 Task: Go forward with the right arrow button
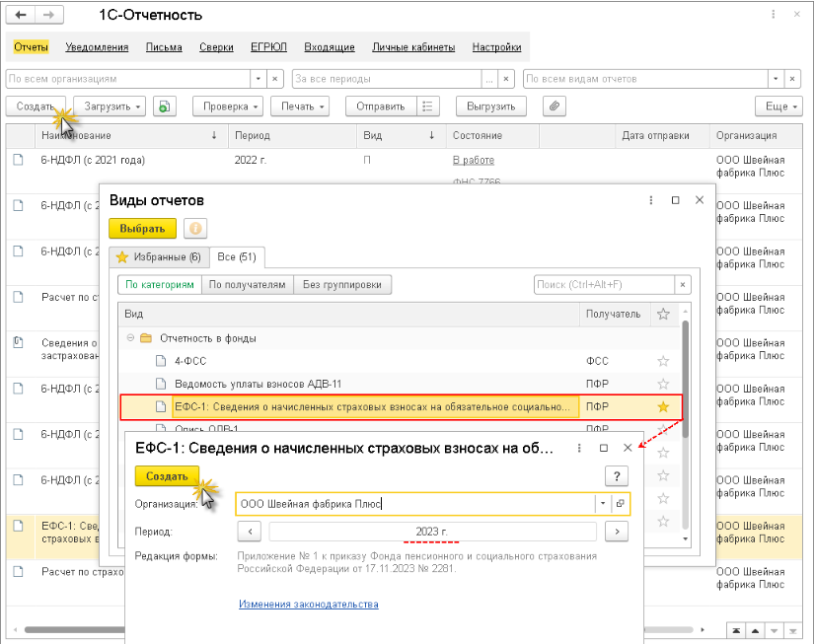tap(49, 15)
